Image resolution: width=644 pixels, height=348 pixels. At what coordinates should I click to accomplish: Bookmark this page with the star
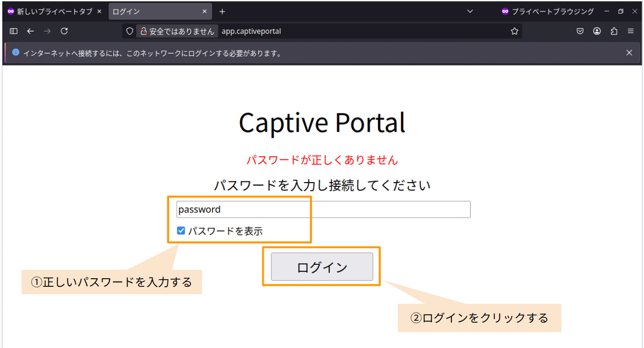pos(515,31)
